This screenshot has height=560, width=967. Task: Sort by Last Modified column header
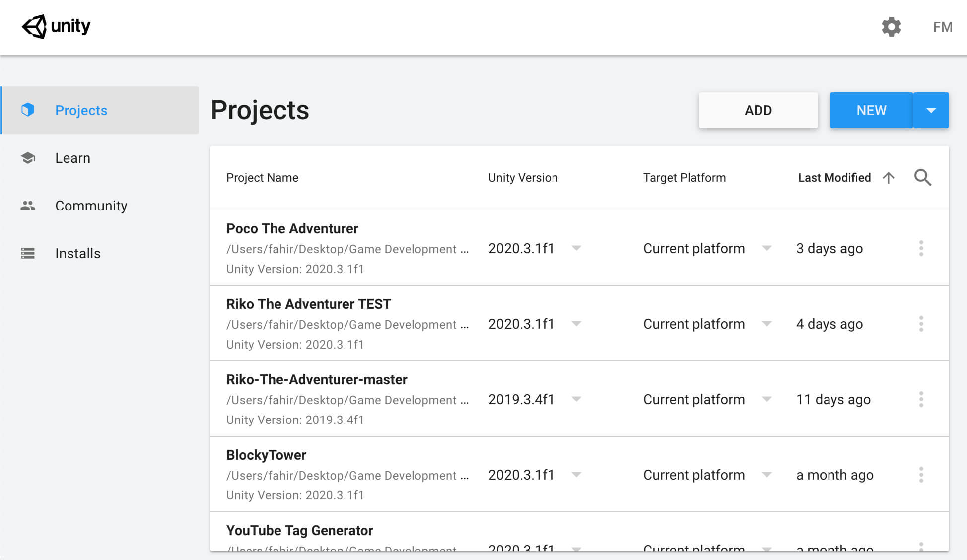(x=834, y=178)
